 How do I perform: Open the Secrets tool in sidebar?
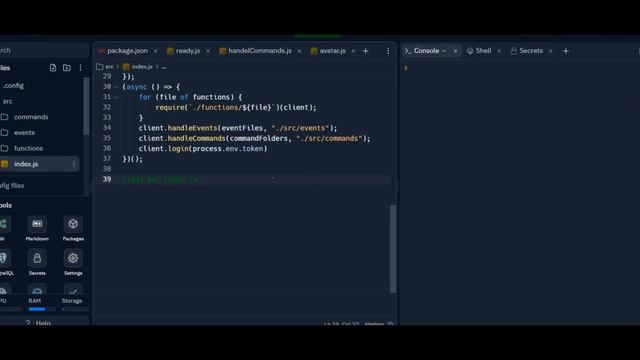click(x=37, y=263)
